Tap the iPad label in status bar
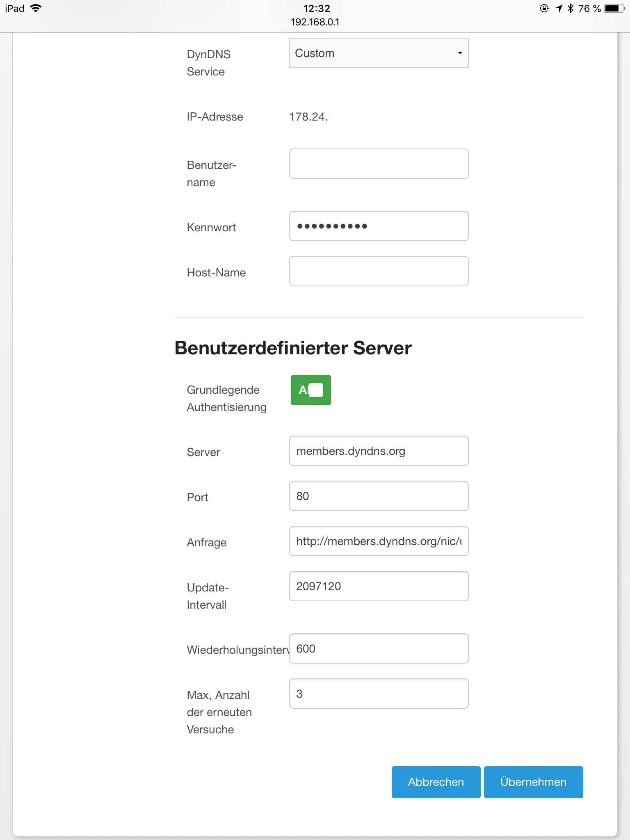Viewport: 630px width, 840px height. [x=15, y=8]
